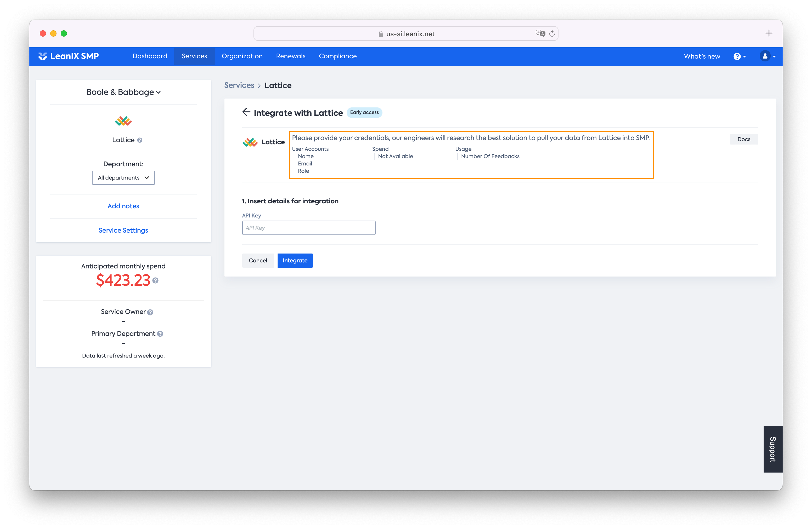Click the Cancel button
The width and height of the screenshot is (812, 529).
[258, 261]
